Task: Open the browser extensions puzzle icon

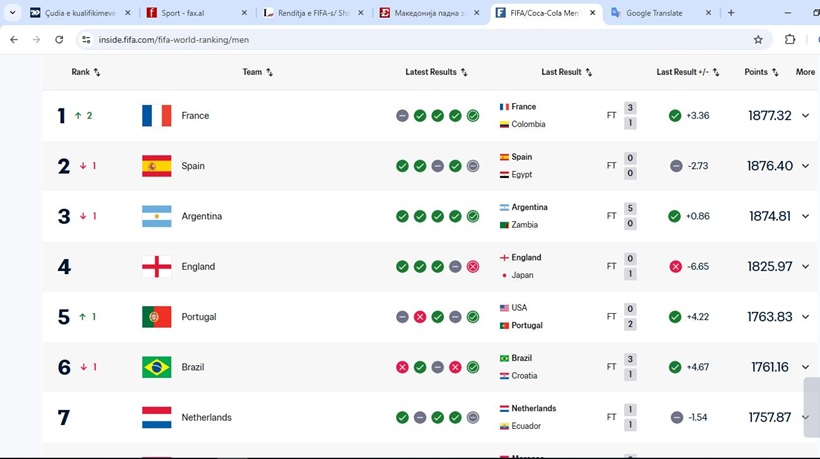Action: (790, 39)
